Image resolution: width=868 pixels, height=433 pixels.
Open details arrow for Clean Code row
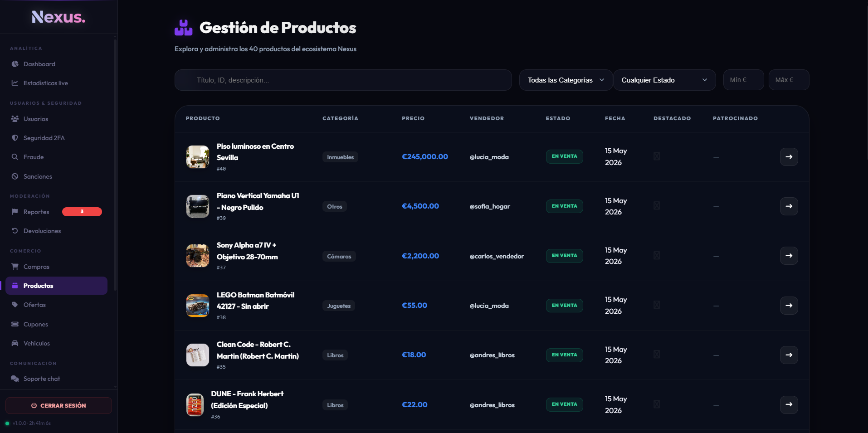(x=789, y=355)
